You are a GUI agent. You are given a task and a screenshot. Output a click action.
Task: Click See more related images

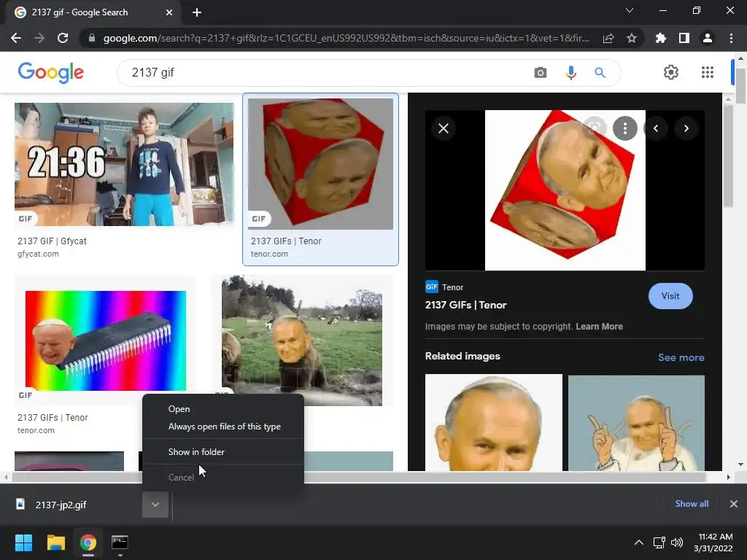681,357
